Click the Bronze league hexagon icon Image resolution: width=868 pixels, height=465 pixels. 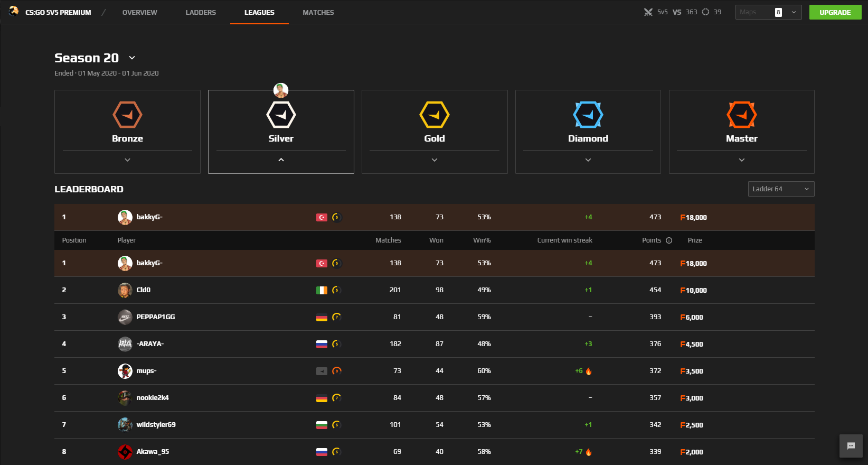(x=127, y=115)
